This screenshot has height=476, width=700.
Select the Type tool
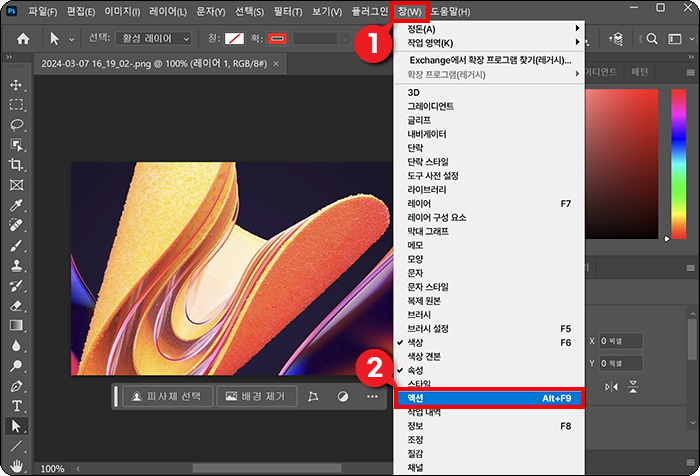[17, 406]
